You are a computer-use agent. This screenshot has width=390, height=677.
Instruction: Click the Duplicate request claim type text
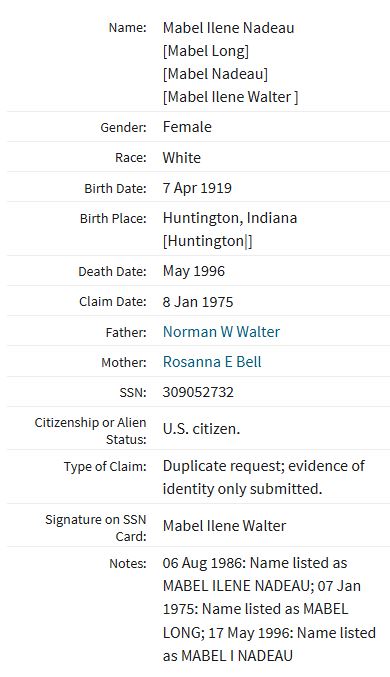[263, 477]
